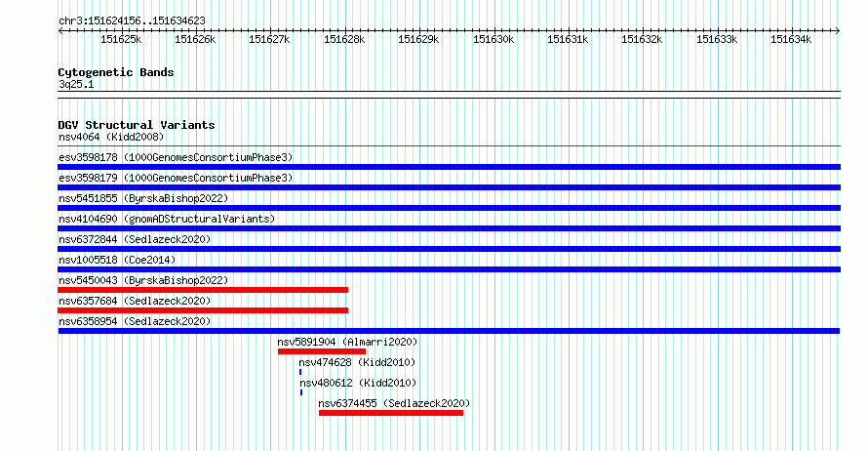Click the 151629k ruler position
The image size is (868, 451).
418,39
